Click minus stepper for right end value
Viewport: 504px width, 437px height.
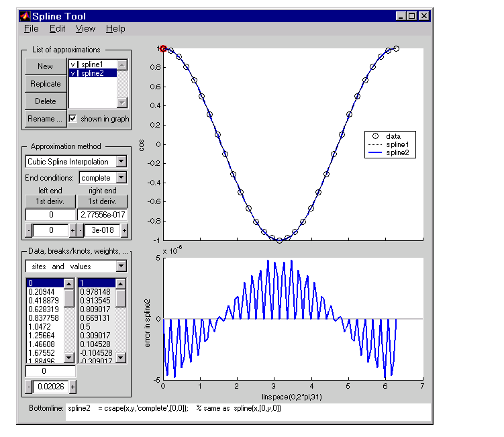[81, 230]
